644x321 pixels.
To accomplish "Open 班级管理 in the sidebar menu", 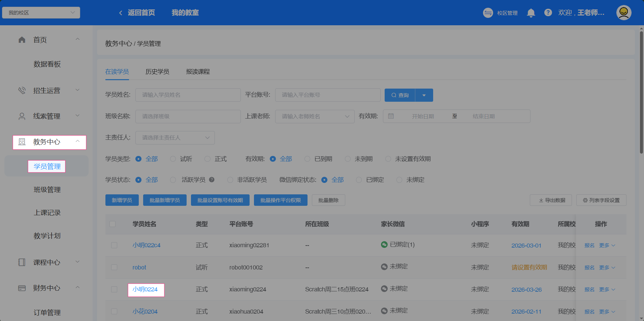I will click(x=47, y=190).
